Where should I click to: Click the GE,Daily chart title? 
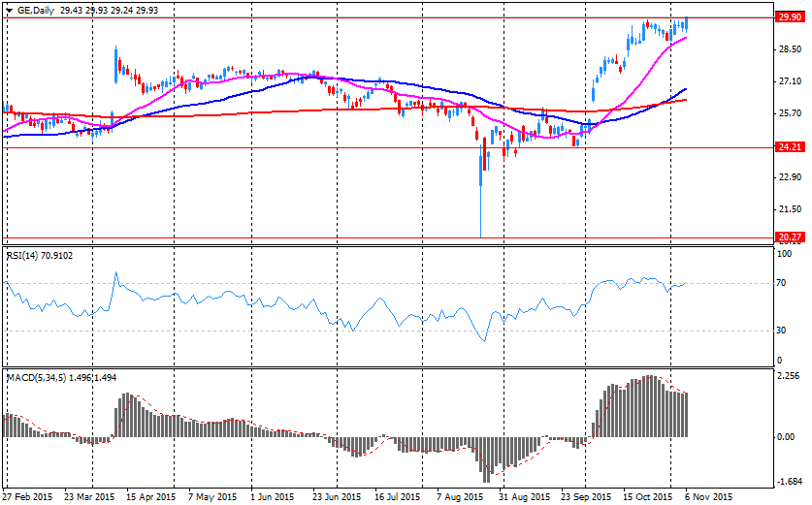pos(36,11)
